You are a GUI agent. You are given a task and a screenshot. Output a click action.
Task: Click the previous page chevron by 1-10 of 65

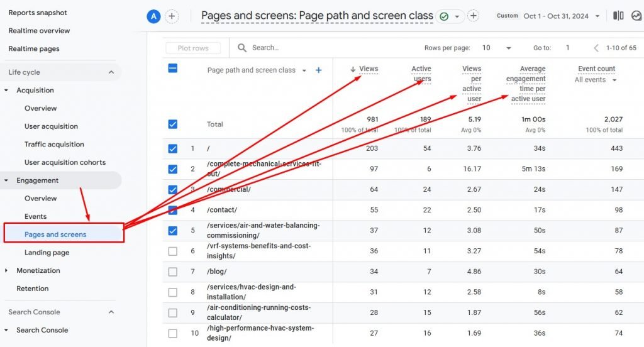pos(596,48)
